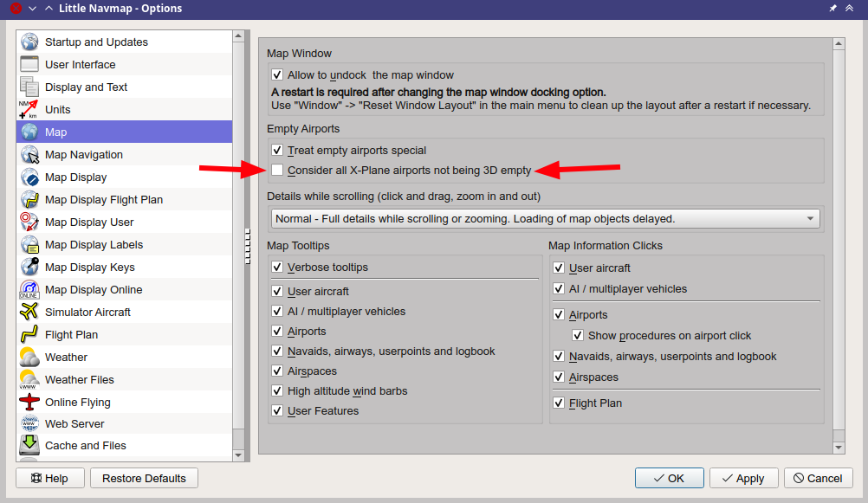Click the Cache and Files download icon
Screen dimensions: 868x503
pyautogui.click(x=29, y=445)
